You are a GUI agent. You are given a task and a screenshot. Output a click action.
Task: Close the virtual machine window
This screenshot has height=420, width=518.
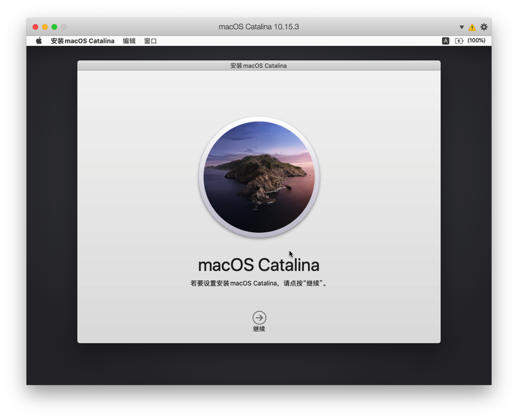36,27
